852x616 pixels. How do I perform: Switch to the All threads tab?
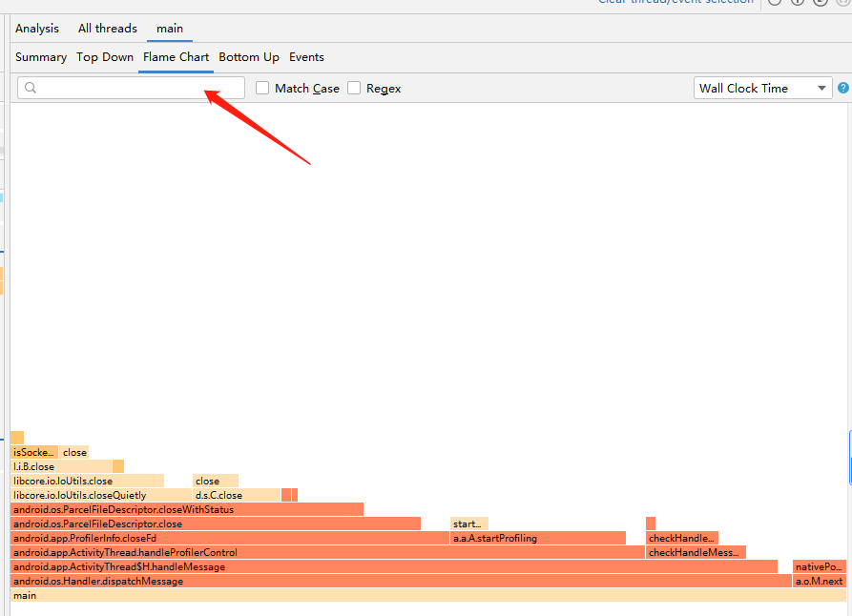tap(107, 28)
